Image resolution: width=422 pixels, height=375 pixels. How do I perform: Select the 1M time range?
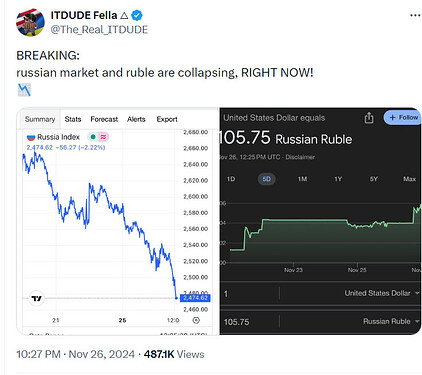click(x=302, y=179)
